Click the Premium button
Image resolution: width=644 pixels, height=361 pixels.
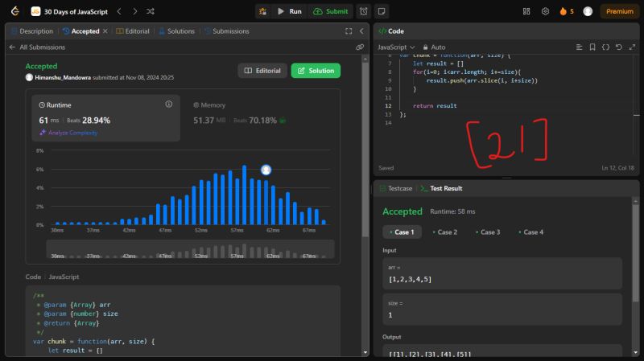tap(619, 11)
